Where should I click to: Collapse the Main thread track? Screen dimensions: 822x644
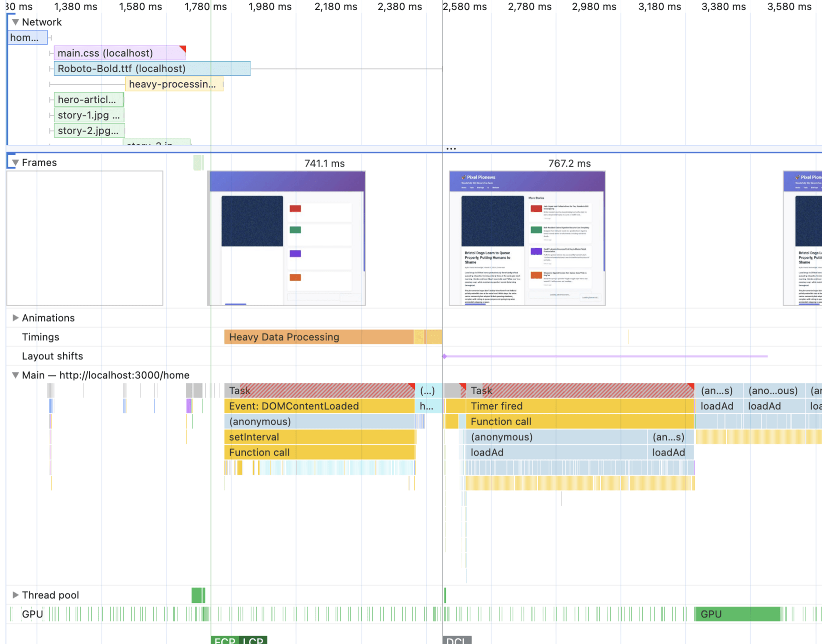pos(15,375)
